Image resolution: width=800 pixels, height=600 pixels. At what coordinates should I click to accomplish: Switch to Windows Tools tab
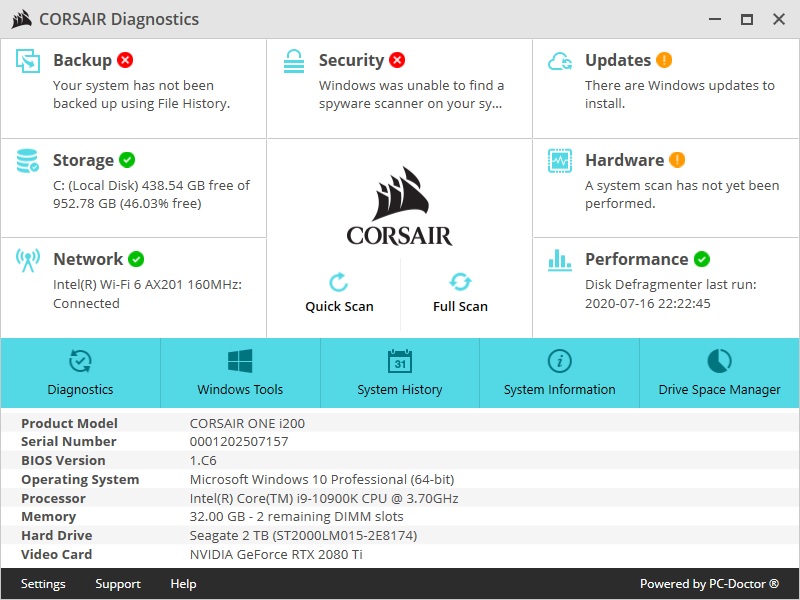tap(240, 373)
